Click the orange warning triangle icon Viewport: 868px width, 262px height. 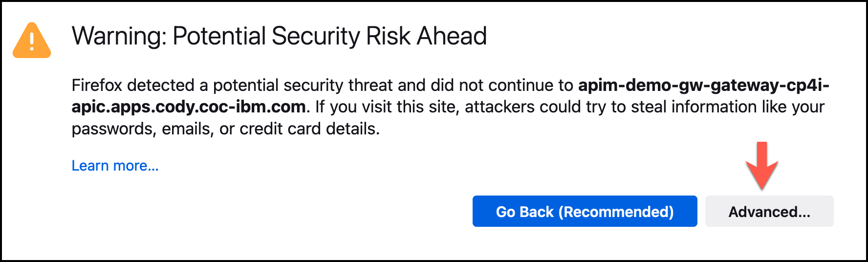click(32, 41)
